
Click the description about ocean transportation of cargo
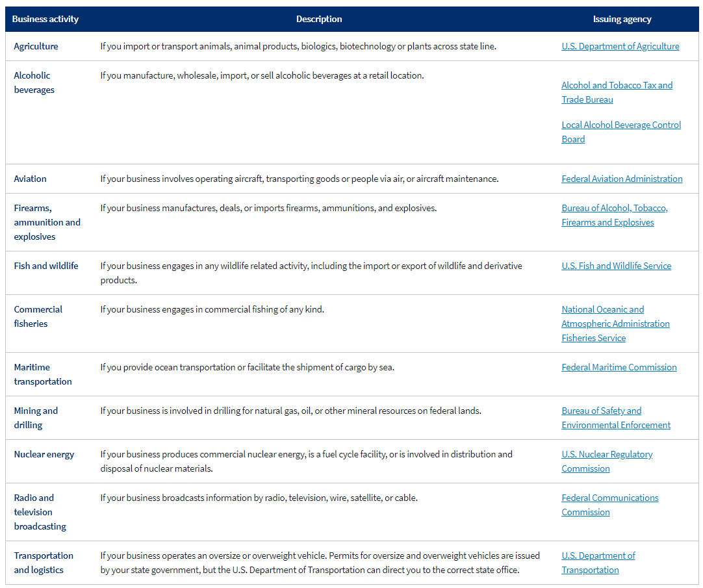click(247, 367)
